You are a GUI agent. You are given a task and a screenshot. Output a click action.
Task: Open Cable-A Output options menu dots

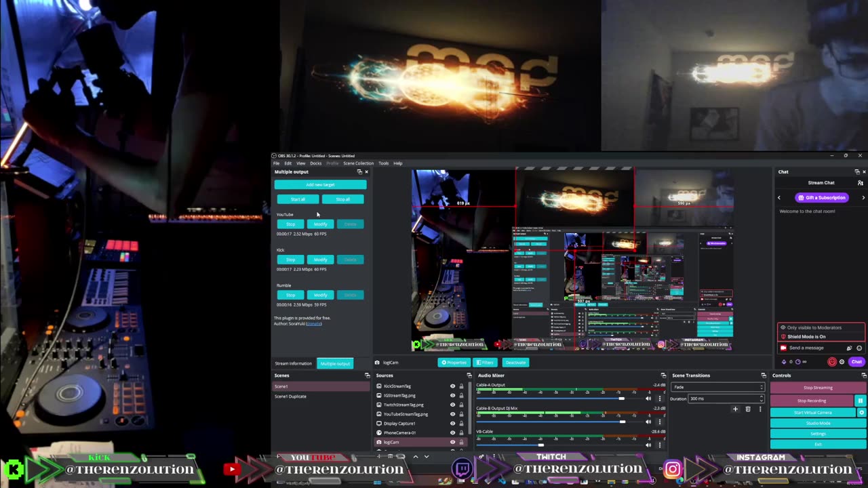click(659, 399)
